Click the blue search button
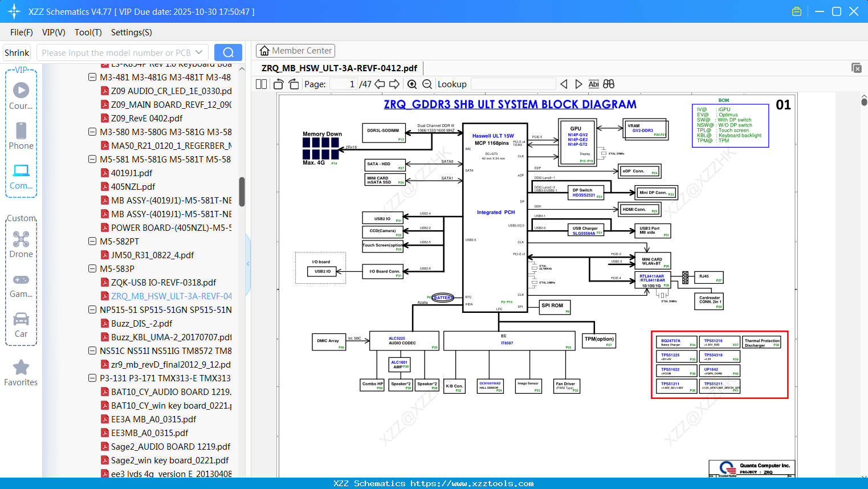Image resolution: width=868 pixels, height=489 pixels. click(228, 52)
